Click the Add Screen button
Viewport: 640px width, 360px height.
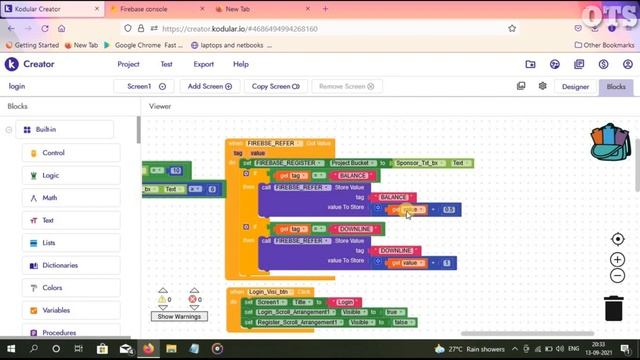click(x=210, y=86)
